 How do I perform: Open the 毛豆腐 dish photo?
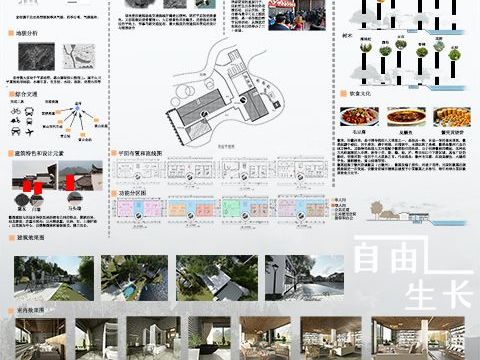tap(359, 117)
